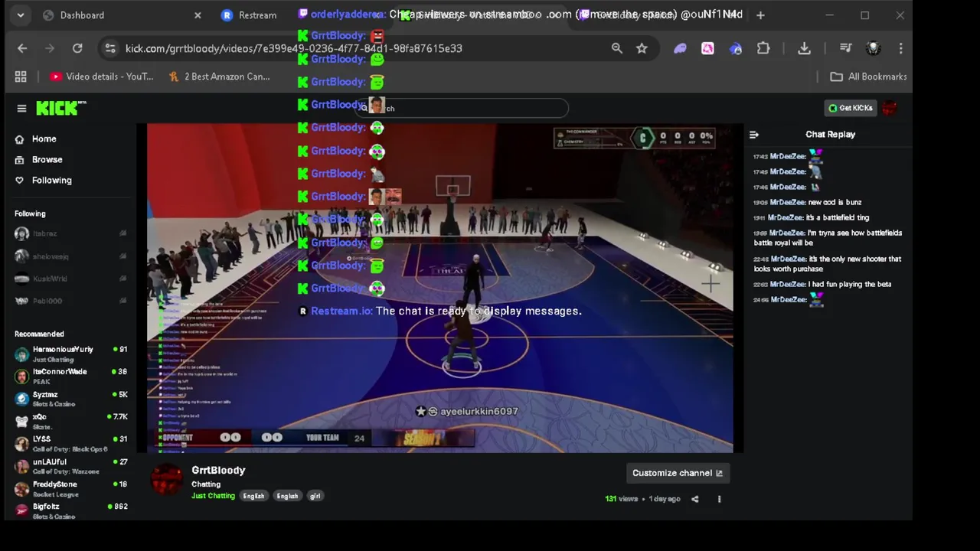980x551 pixels.
Task: Open Chrome three-dot menu
Action: [900, 48]
